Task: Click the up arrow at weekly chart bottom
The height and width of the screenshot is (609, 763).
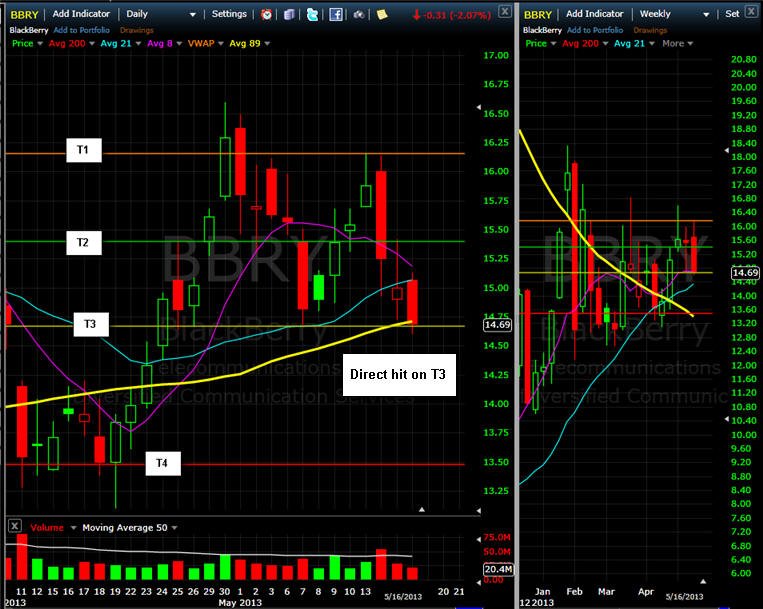Action: 703,581
